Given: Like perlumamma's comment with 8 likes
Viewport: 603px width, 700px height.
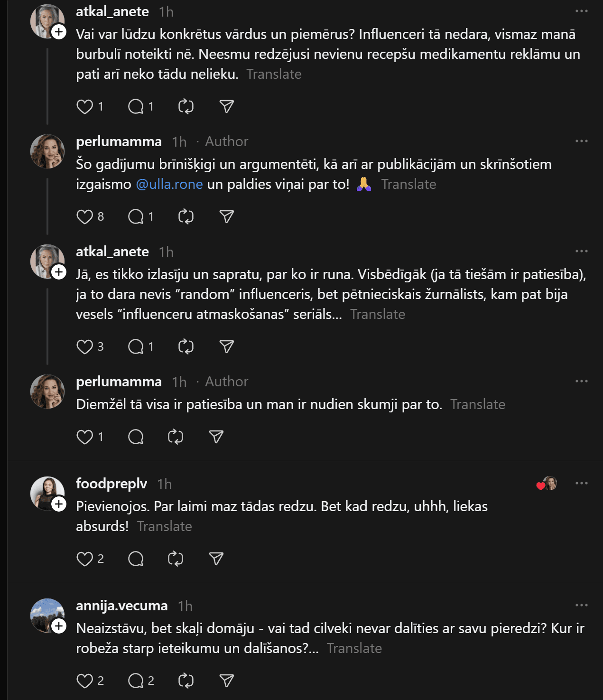Looking at the screenshot, I should (85, 217).
